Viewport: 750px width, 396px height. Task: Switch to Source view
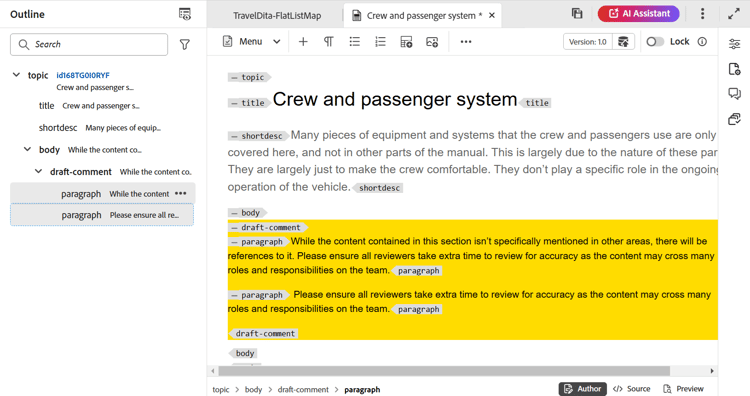[632, 389]
